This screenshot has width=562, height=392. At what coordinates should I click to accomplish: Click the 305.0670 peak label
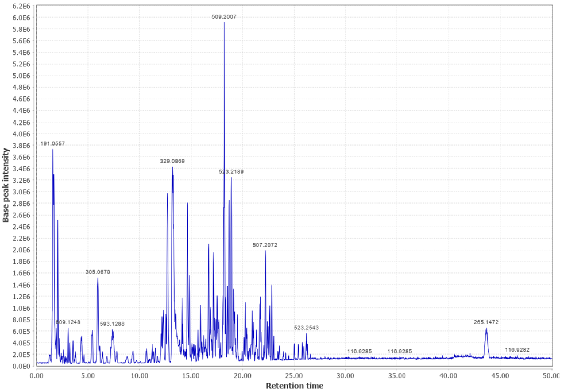[x=98, y=272]
